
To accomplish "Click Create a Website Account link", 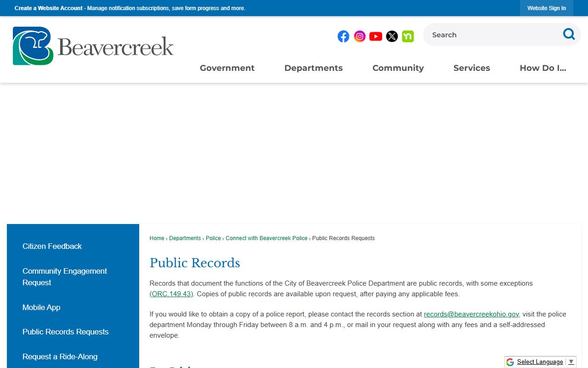I will click(49, 8).
